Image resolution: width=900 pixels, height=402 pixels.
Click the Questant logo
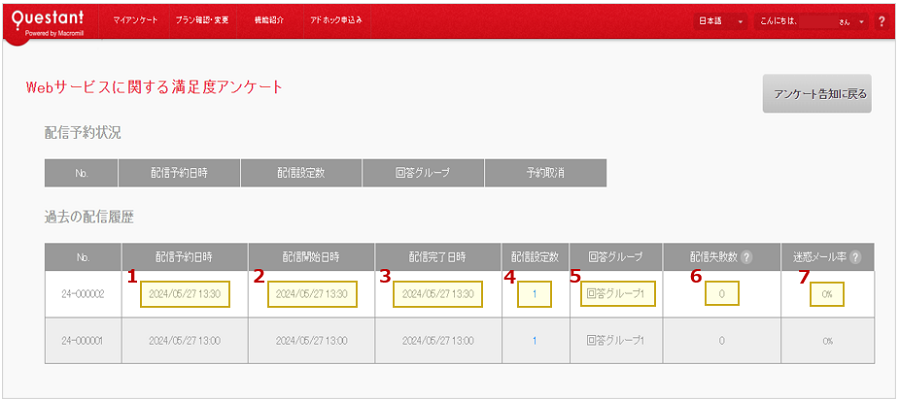tap(48, 22)
